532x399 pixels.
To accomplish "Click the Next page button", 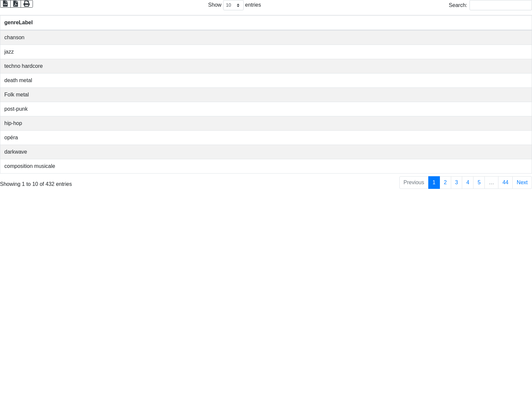I will click(522, 183).
